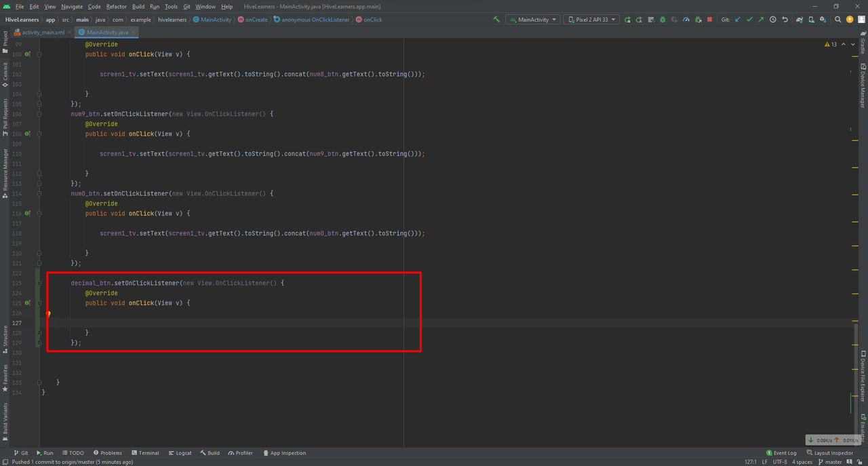
Task: Click the red Stop button in the toolbar
Action: (x=710, y=20)
